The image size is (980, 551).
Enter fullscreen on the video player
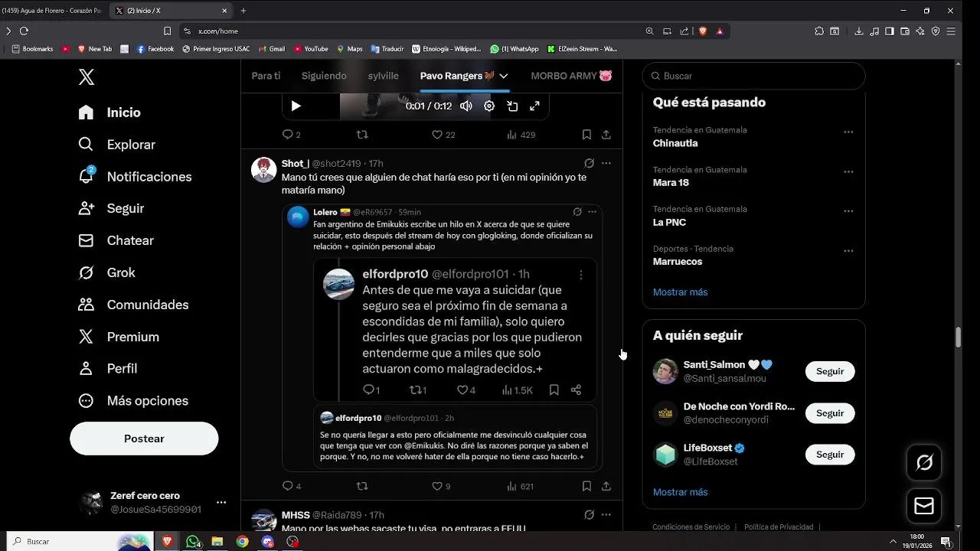point(535,106)
